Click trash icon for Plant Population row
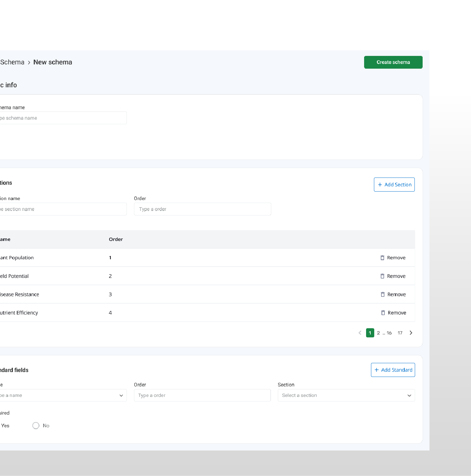The width and height of the screenshot is (471, 476). tap(382, 258)
